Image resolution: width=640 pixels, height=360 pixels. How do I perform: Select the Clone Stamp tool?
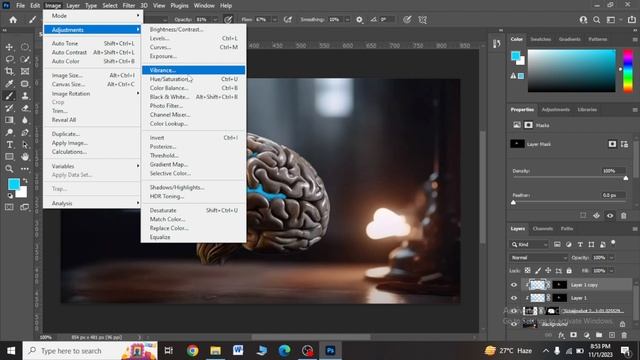(25, 96)
